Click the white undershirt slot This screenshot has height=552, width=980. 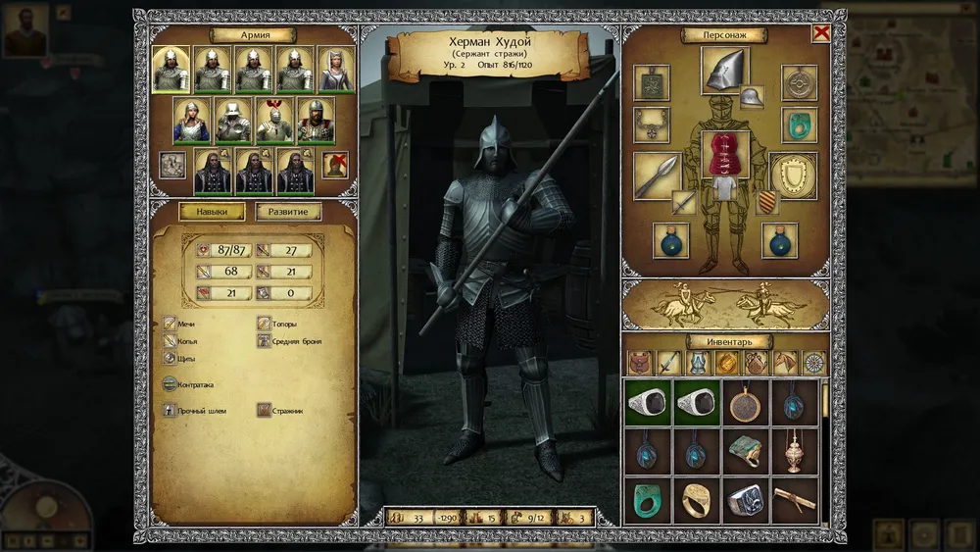click(x=724, y=188)
